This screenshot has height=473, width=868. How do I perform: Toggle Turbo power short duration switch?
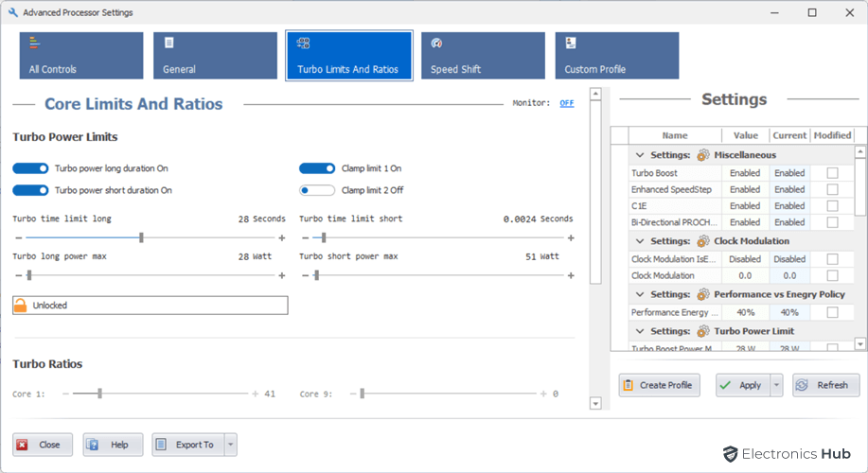(30, 190)
